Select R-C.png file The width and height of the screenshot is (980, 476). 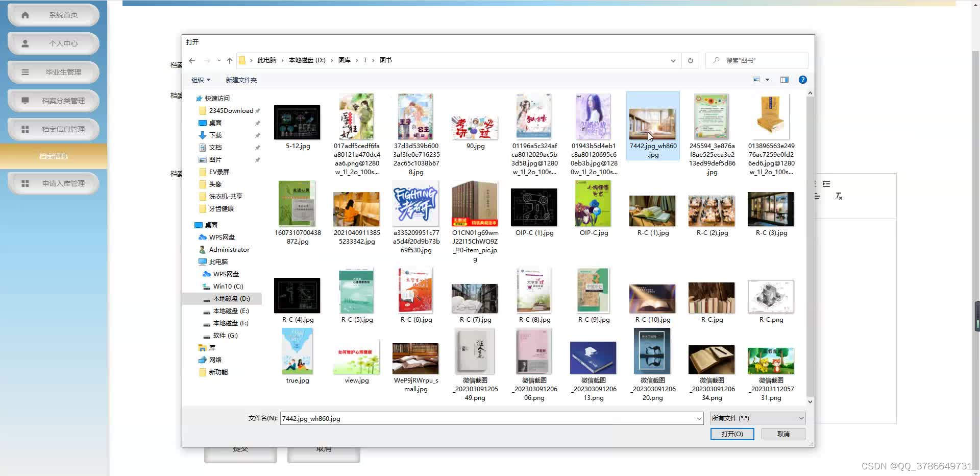coord(771,302)
